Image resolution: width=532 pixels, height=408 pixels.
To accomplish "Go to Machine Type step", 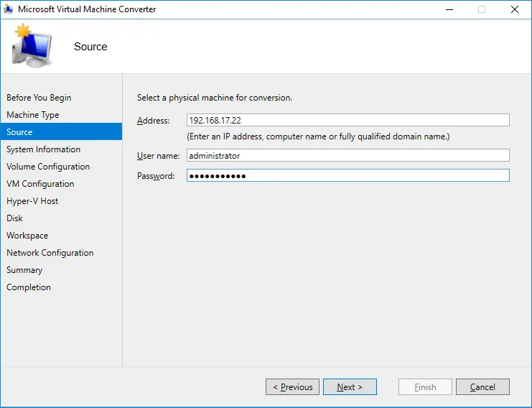I will click(33, 115).
